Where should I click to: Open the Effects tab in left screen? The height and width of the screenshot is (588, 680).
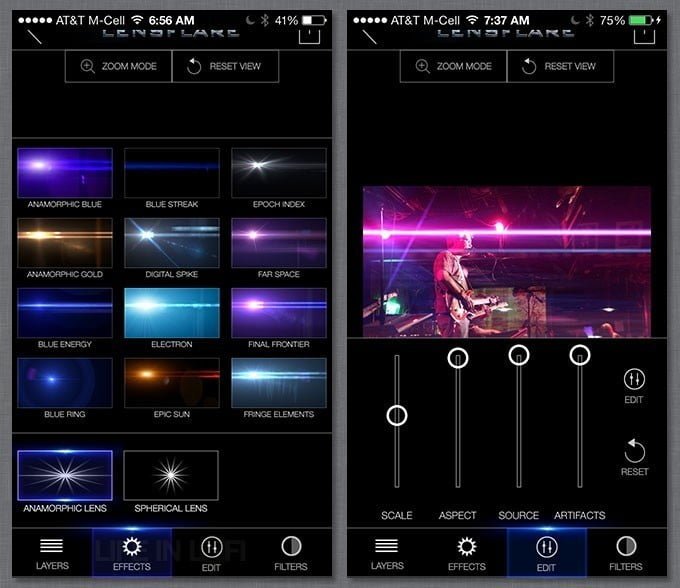click(x=132, y=553)
